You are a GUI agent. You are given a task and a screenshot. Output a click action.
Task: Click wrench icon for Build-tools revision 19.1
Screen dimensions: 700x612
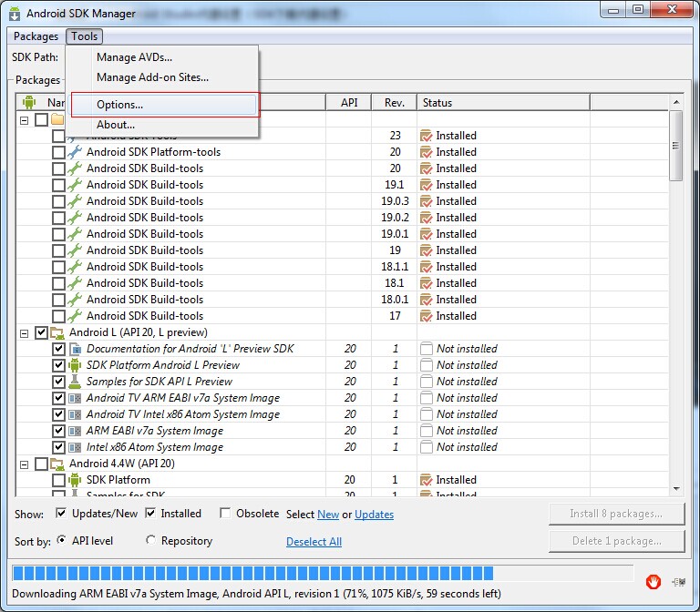75,185
